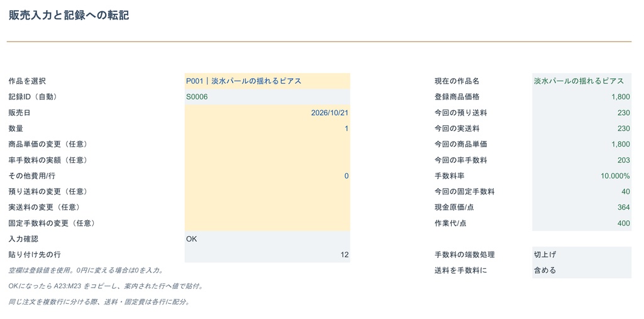Click the 今回の商品単価 label
Screen dimensions: 644x319
(461, 144)
